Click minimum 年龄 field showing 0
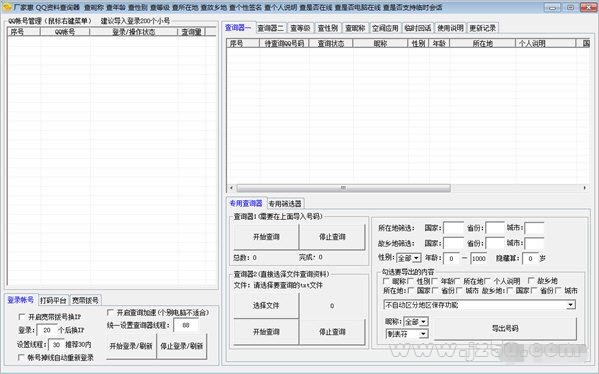 tap(452, 259)
